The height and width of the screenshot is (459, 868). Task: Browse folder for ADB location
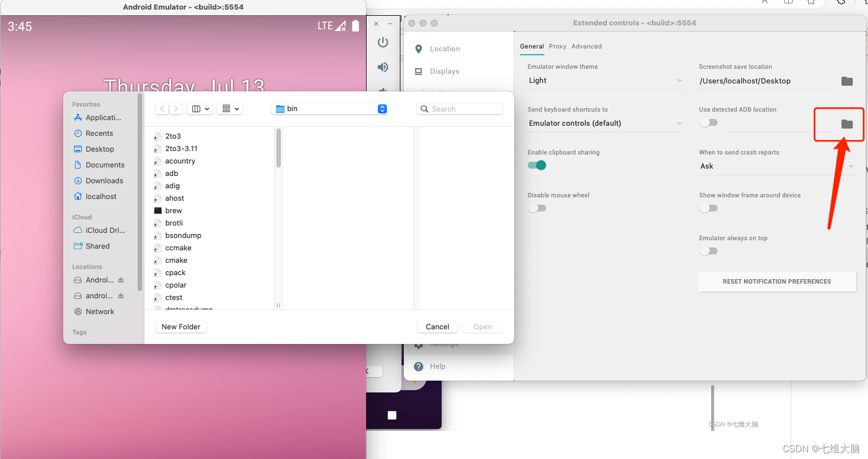(x=847, y=124)
